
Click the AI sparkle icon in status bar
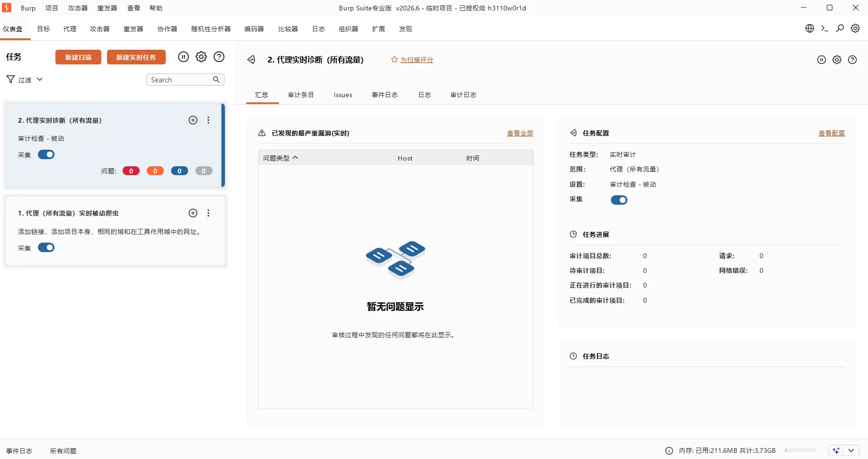(x=836, y=450)
